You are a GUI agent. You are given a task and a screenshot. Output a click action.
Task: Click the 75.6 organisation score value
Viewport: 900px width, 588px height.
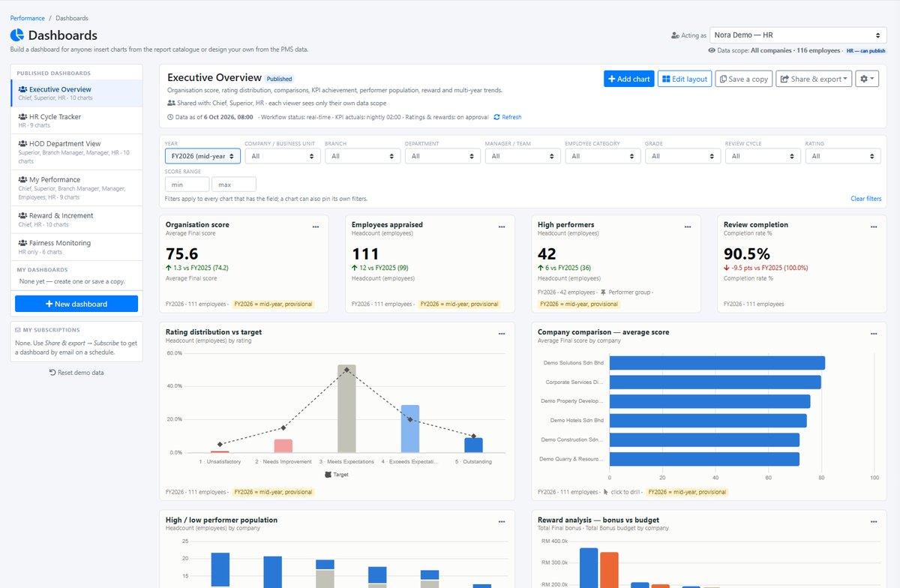182,254
